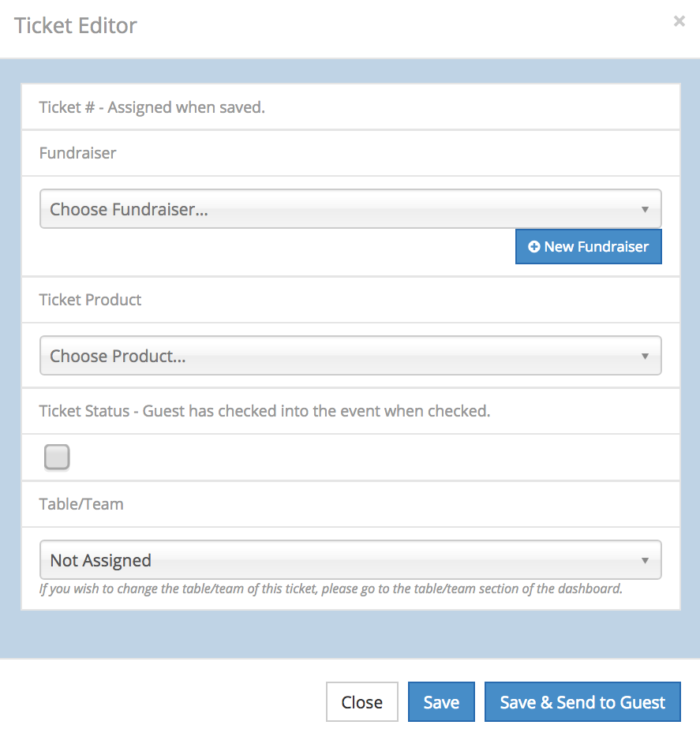Image resolution: width=700 pixels, height=740 pixels.
Task: Click the plus icon on New Fundraiser
Action: (534, 247)
